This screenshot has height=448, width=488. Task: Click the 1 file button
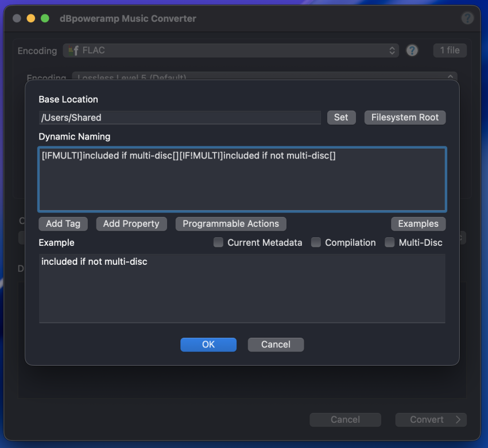point(450,51)
